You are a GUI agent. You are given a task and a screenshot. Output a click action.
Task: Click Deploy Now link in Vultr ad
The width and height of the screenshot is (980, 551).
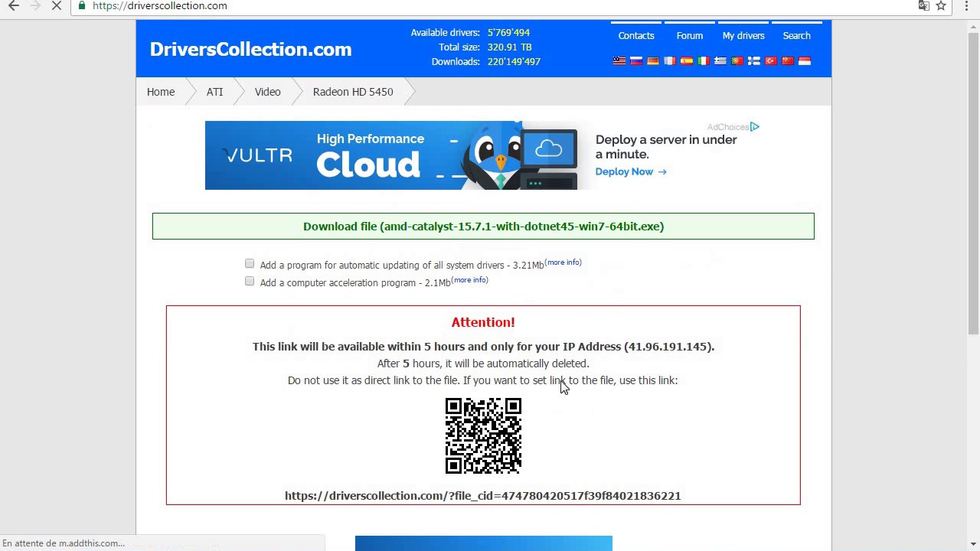coord(631,171)
